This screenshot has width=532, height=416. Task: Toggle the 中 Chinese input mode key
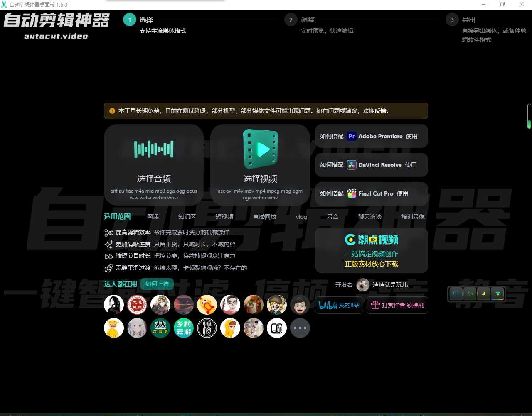(x=456, y=294)
